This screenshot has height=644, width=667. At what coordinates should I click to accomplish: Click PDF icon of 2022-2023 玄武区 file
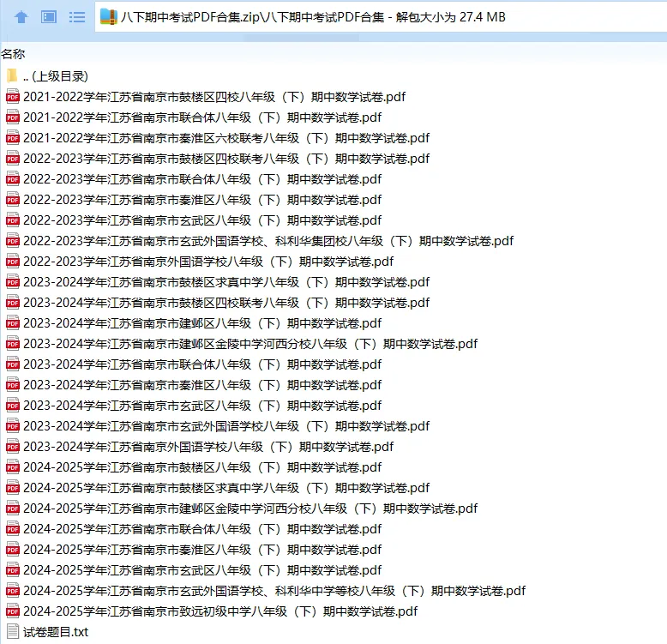(x=13, y=220)
